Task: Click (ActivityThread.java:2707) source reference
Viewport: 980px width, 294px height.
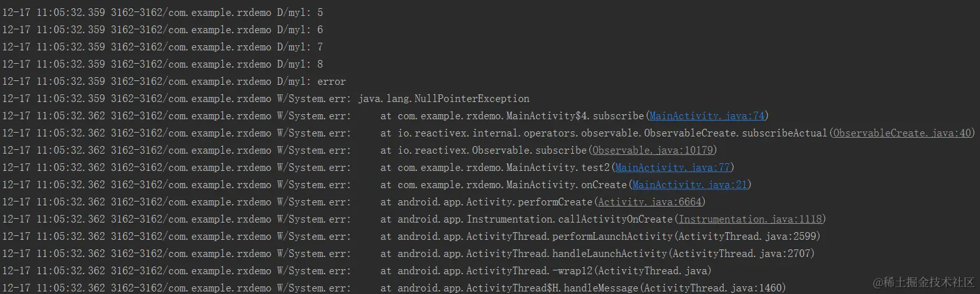Action: (741, 254)
